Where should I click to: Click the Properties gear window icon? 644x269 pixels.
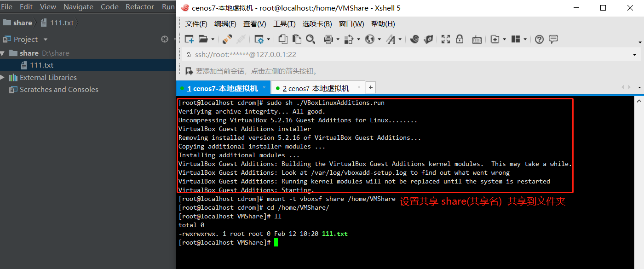tap(259, 39)
